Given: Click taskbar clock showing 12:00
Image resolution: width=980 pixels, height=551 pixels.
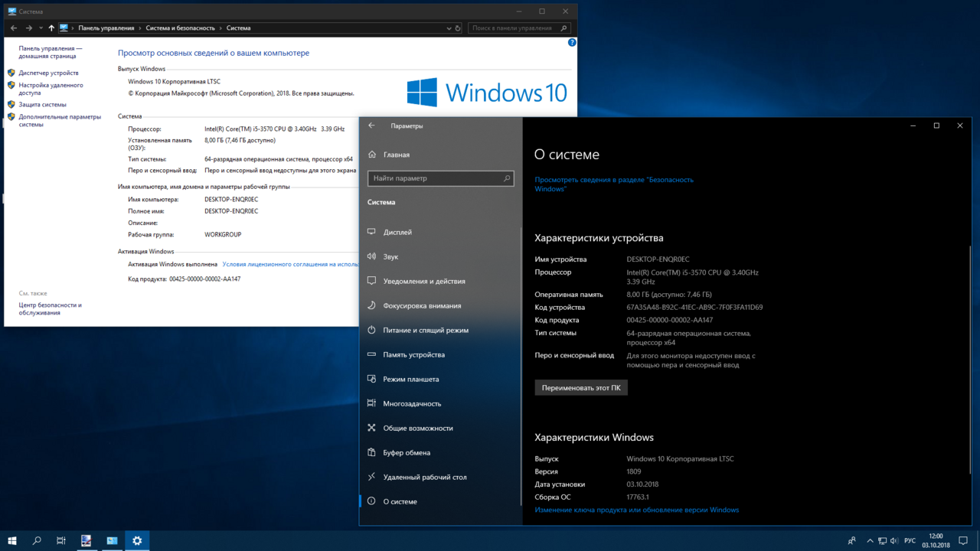Looking at the screenshot, I should [x=936, y=540].
